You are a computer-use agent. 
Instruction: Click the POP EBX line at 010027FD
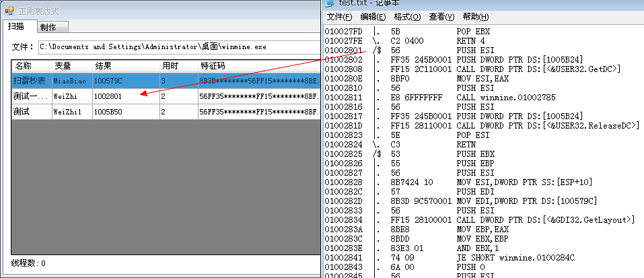407,32
